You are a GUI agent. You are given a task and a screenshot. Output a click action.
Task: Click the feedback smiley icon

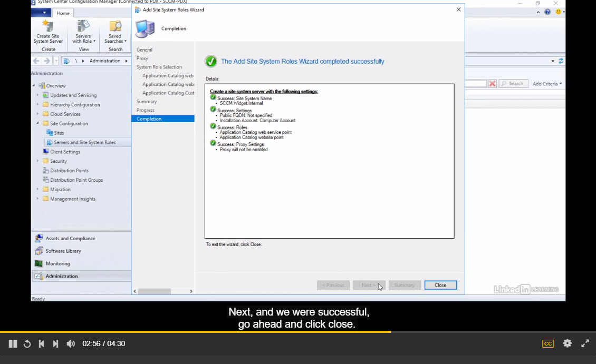pyautogui.click(x=559, y=12)
